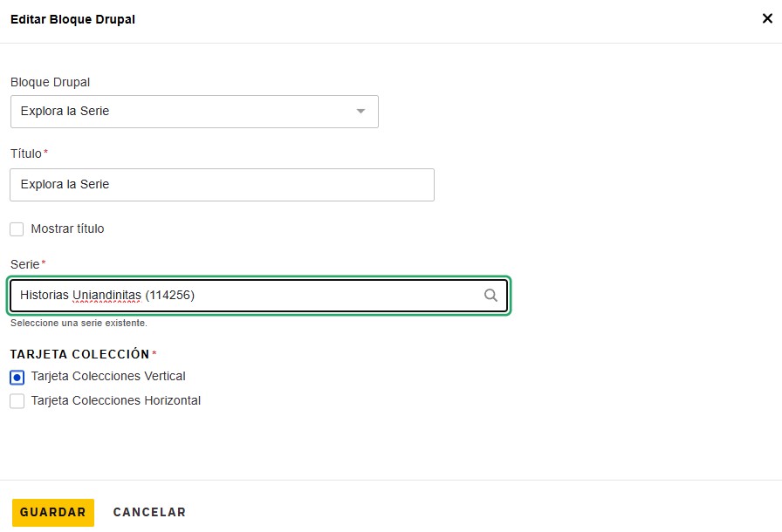The width and height of the screenshot is (782, 532).
Task: Click inside the Serie autocomplete field
Action: point(259,296)
